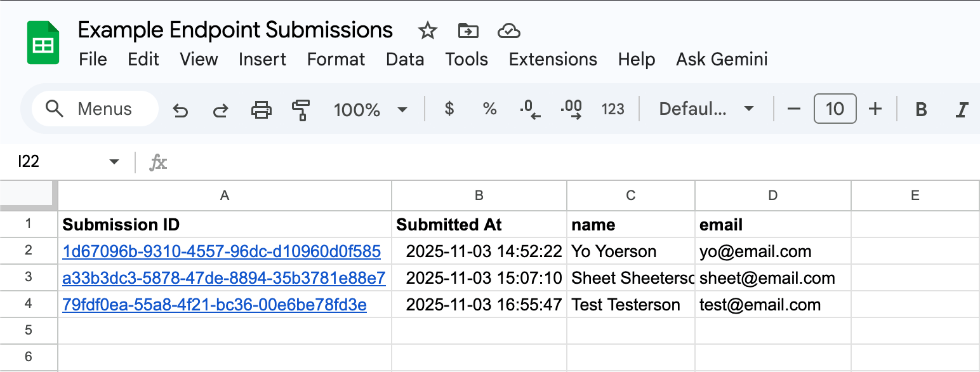Format selection as percent
This screenshot has height=372, width=980.
pyautogui.click(x=489, y=109)
